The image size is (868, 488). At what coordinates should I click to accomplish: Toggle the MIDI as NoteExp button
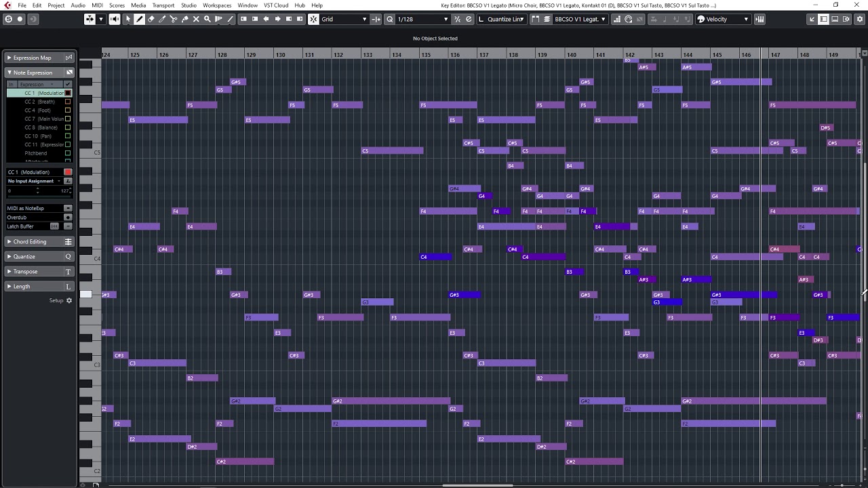[68, 208]
